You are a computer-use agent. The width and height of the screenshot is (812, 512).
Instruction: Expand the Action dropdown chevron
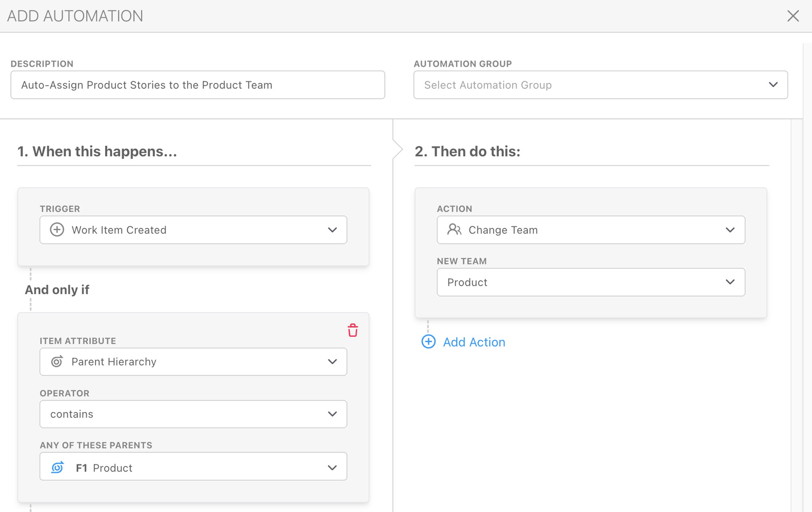point(730,230)
